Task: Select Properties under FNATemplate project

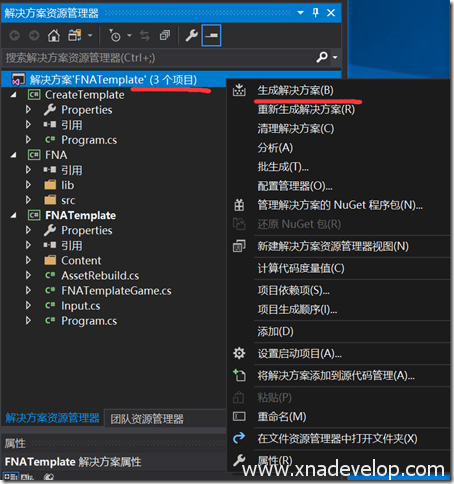Action: pyautogui.click(x=87, y=230)
